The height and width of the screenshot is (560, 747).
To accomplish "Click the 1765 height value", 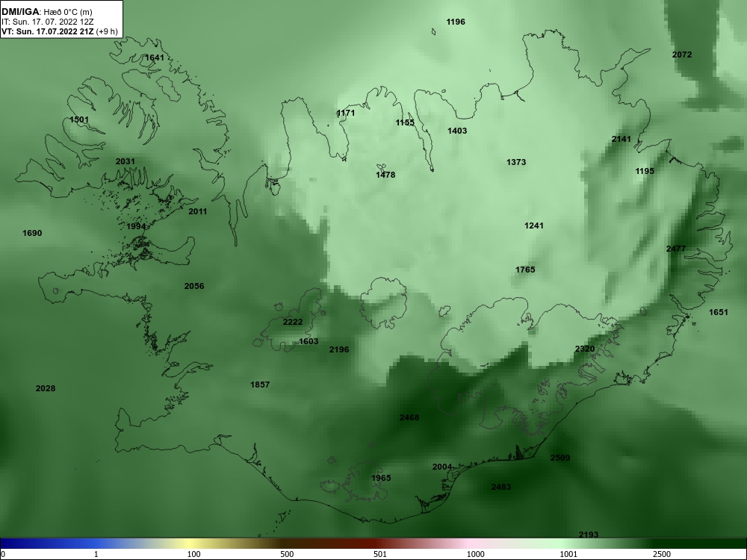I will [x=525, y=270].
